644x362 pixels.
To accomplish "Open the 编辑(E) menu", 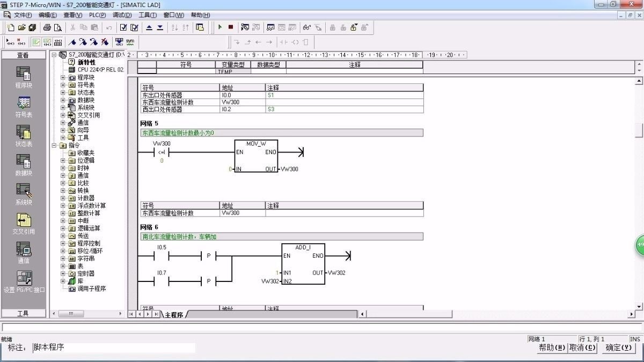I will tap(48, 15).
